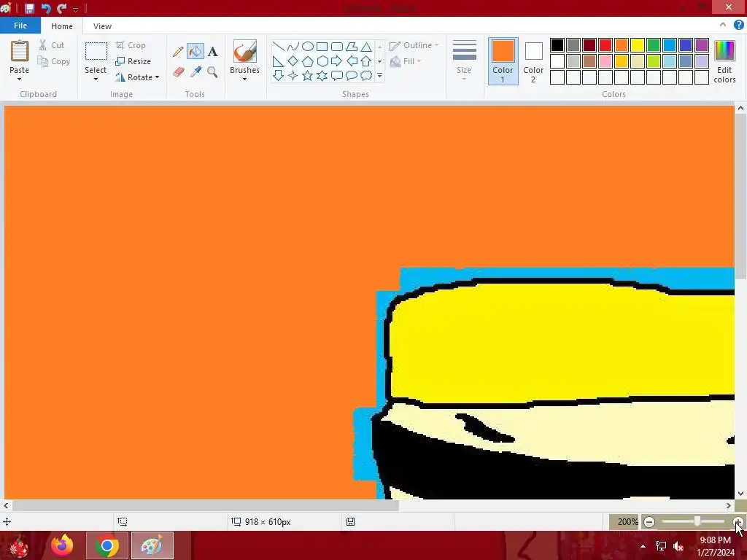Choose the Rounded rectangular callout shape
747x560 pixels.
pyautogui.click(x=337, y=75)
